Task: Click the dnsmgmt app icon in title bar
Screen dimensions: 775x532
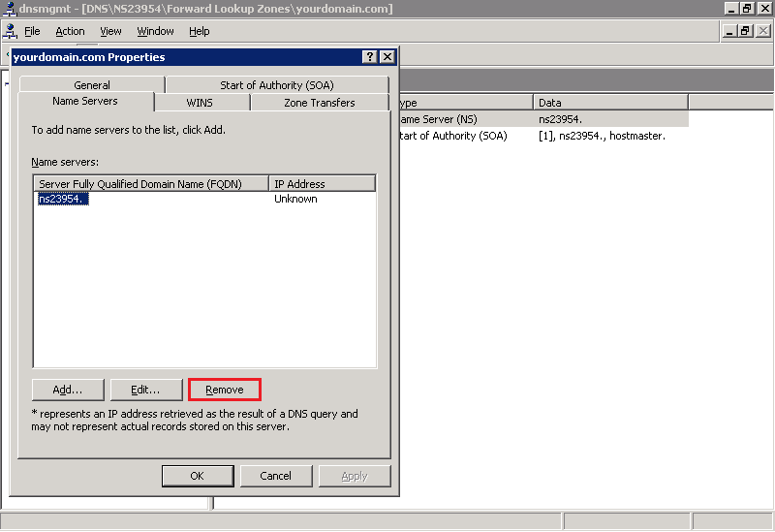Action: point(10,9)
